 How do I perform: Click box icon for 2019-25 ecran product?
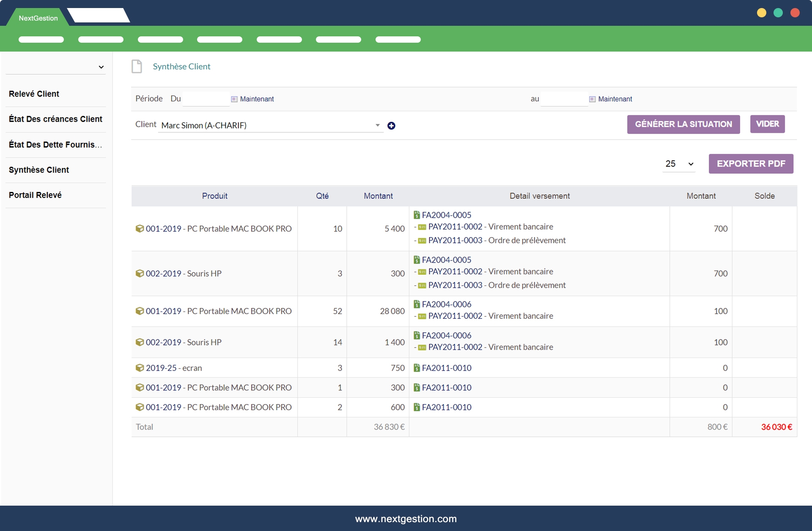pyautogui.click(x=140, y=368)
